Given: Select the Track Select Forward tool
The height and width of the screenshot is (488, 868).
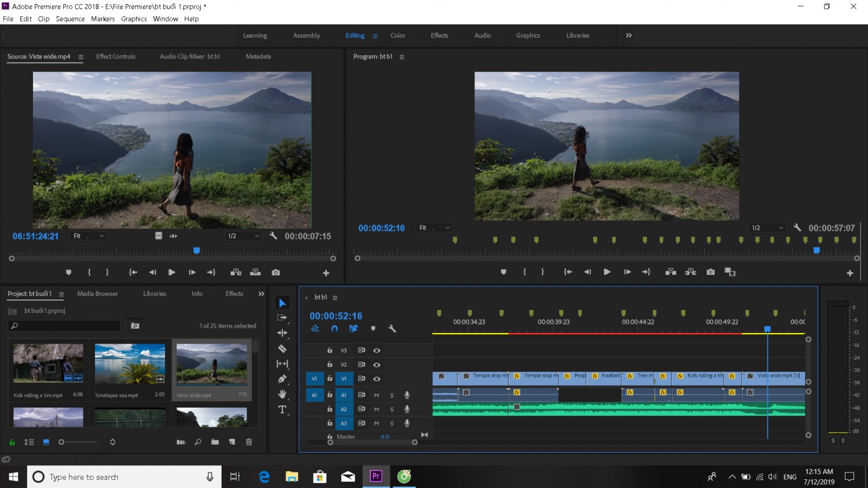Looking at the screenshot, I should [282, 317].
